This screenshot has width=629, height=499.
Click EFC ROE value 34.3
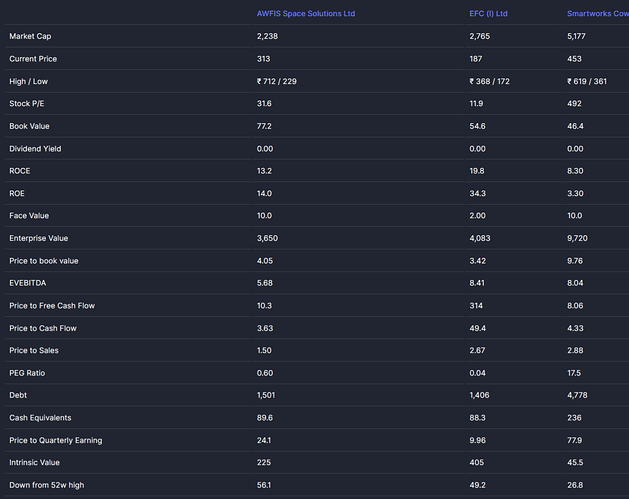[x=477, y=193]
